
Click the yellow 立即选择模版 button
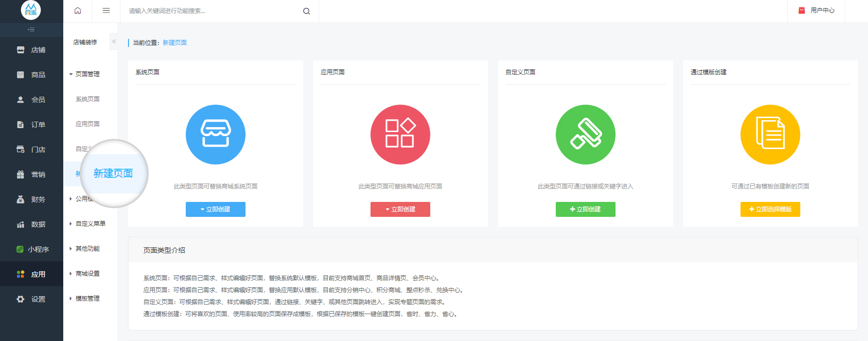point(770,209)
